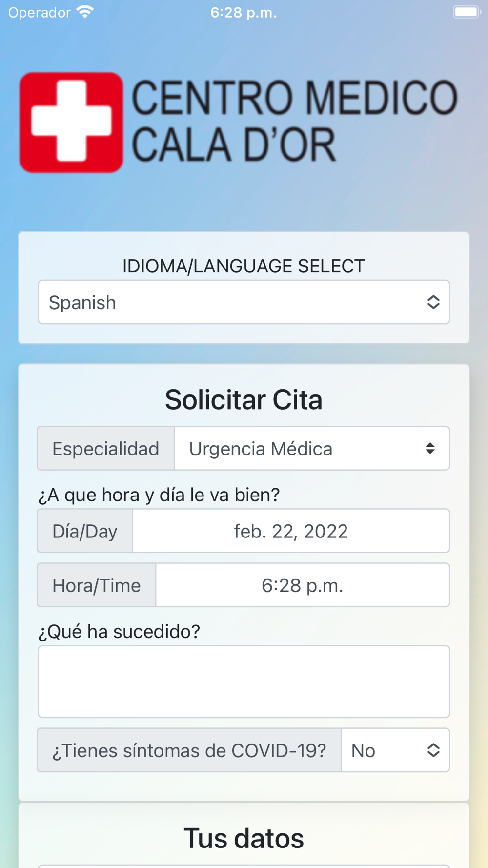Tap the Especialidad label
488x868 pixels.
point(106,448)
